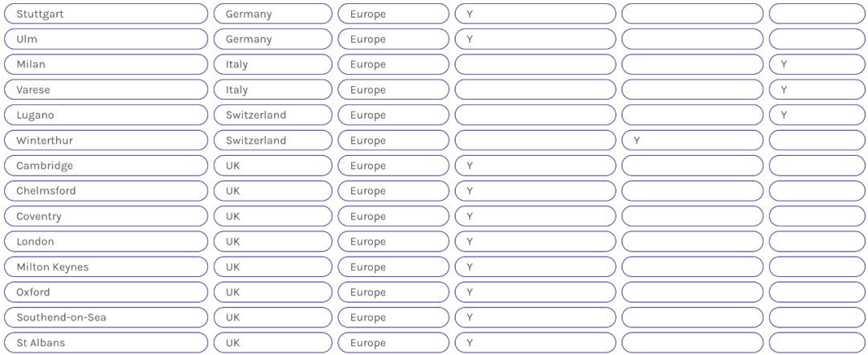Screen dimensions: 868x355
Task: Click the Germany field beside Stuttgart
Action: pyautogui.click(x=273, y=14)
